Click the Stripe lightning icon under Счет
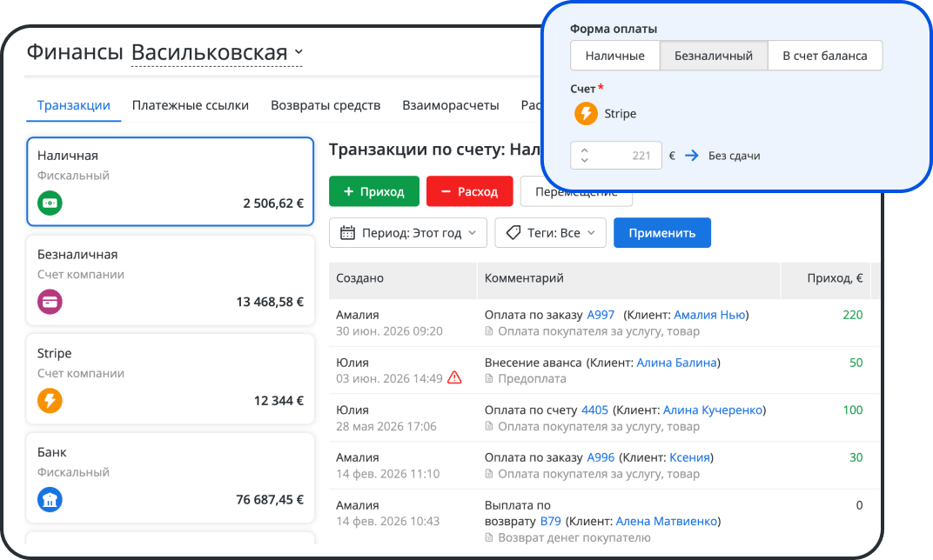 point(586,114)
